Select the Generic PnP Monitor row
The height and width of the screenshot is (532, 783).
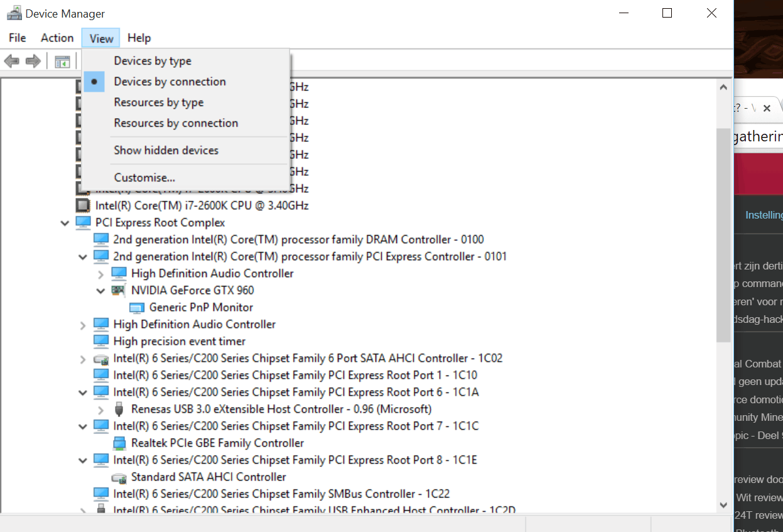point(201,307)
